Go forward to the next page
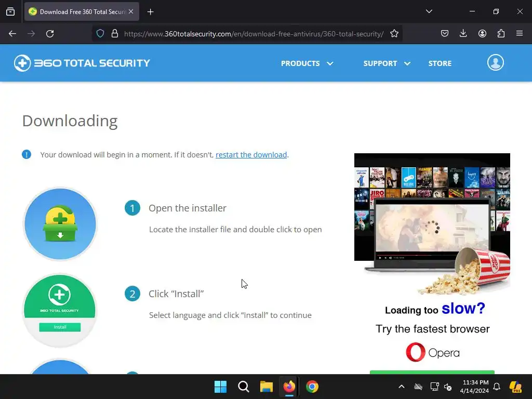The width and height of the screenshot is (532, 399). pos(31,34)
